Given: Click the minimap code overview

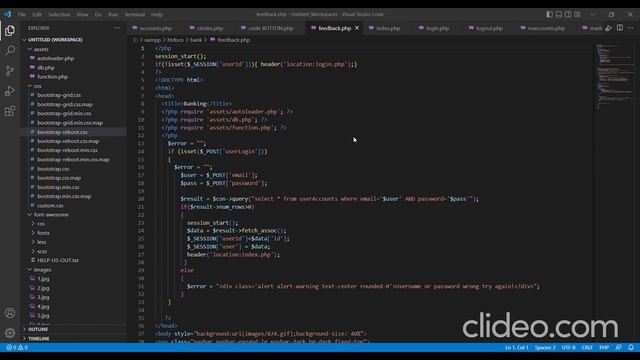Looking at the screenshot, I should pyautogui.click(x=614, y=76).
